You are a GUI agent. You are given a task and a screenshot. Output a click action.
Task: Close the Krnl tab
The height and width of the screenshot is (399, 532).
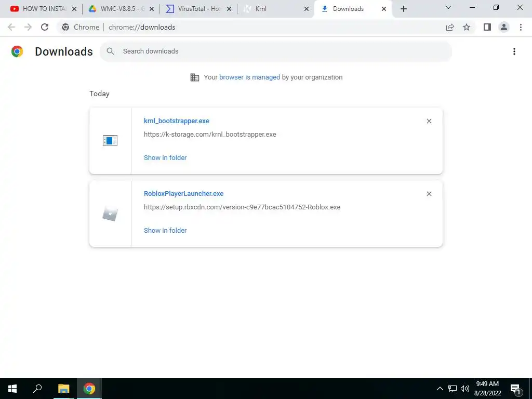tap(307, 9)
